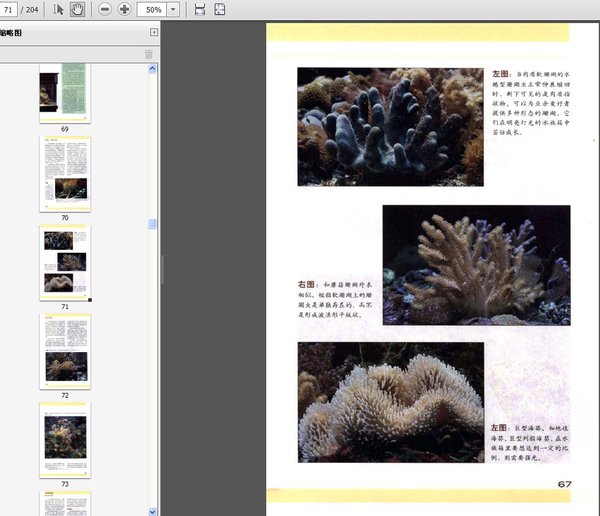
Task: Collapse the thumbnails panel with arrow button
Action: (x=153, y=33)
